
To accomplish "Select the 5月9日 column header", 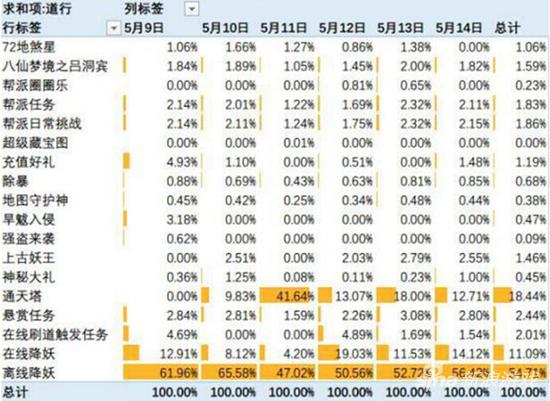I will point(144,28).
